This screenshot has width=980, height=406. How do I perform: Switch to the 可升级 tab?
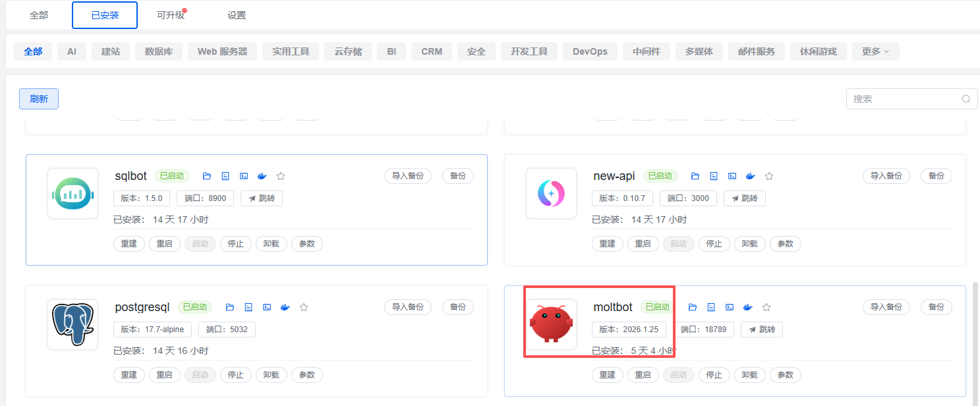(x=171, y=15)
